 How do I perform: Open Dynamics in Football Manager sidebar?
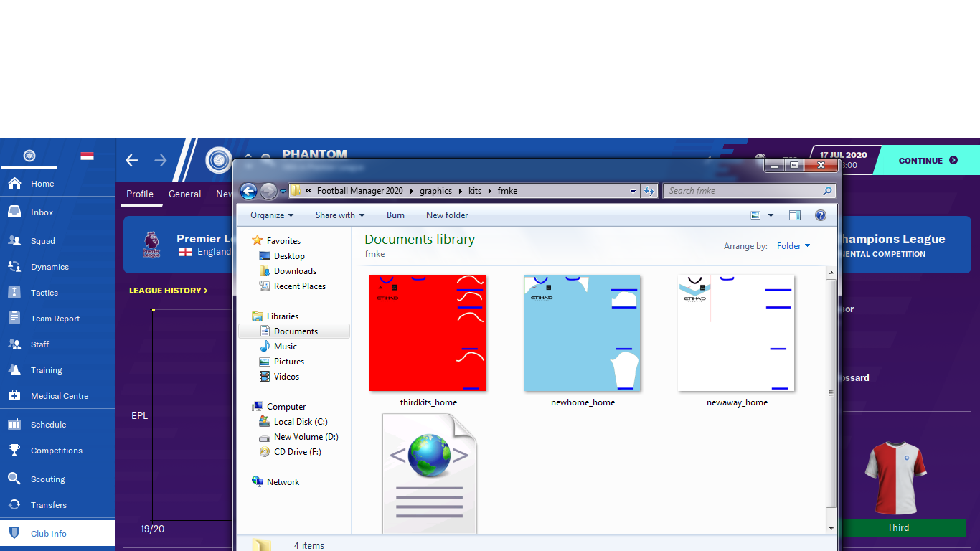[57, 267]
